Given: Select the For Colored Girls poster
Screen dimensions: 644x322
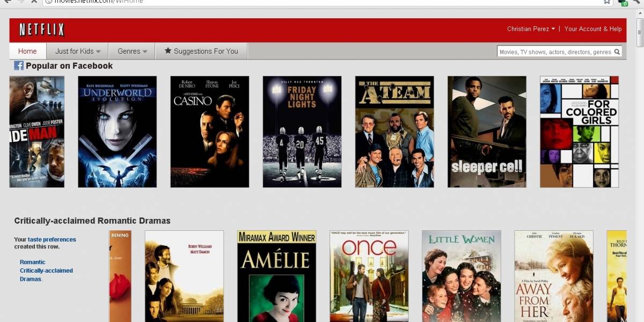Looking at the screenshot, I should pyautogui.click(x=579, y=131).
